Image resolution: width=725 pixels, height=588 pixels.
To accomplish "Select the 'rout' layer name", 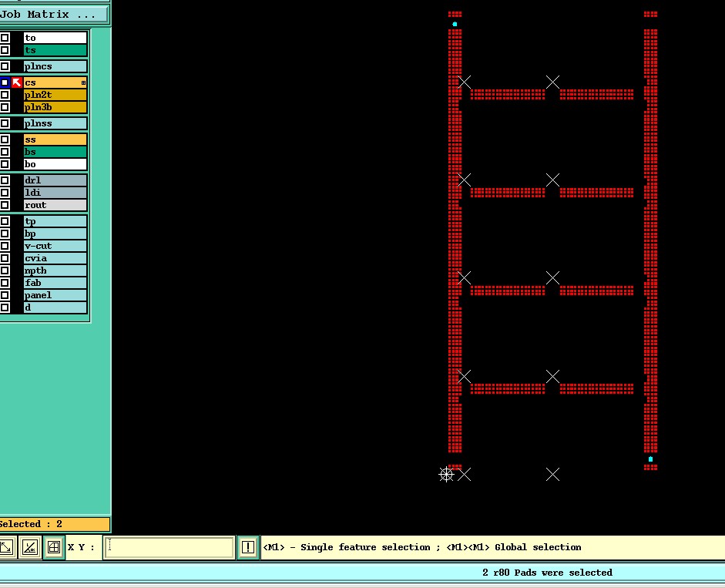I will 55,204.
